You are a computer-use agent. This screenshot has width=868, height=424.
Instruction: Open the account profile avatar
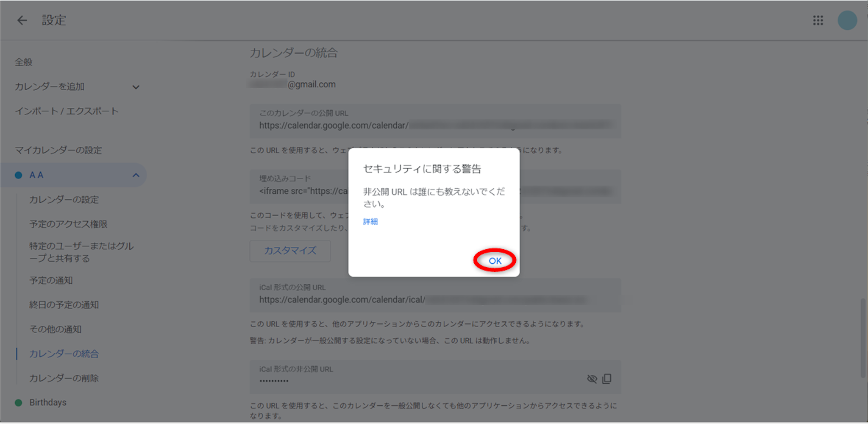[x=847, y=20]
